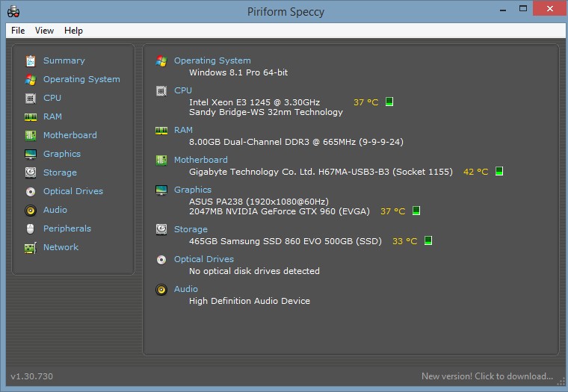Select Storage in the sidebar
Screen dimensions: 568x392
(60, 172)
